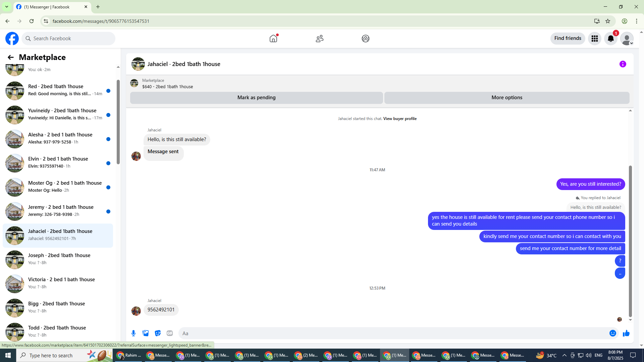Click the conversation list scrollbar
644x362 pixels.
click(118, 122)
